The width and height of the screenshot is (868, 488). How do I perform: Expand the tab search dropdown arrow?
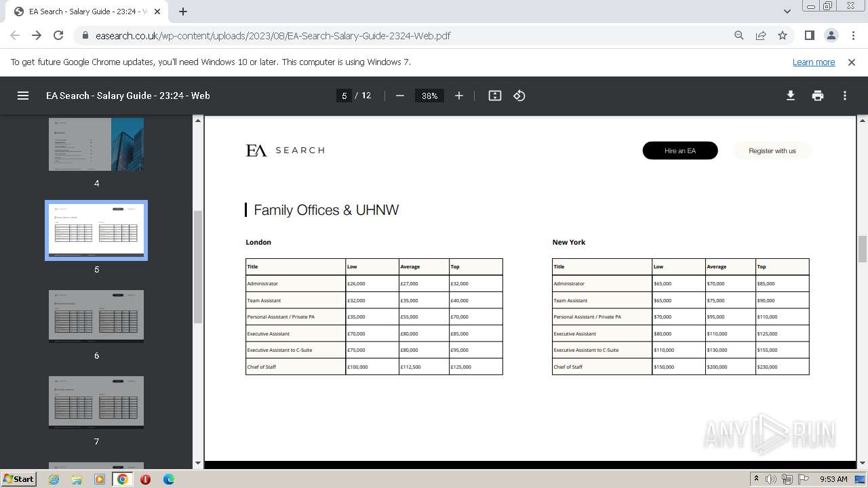[x=787, y=12]
